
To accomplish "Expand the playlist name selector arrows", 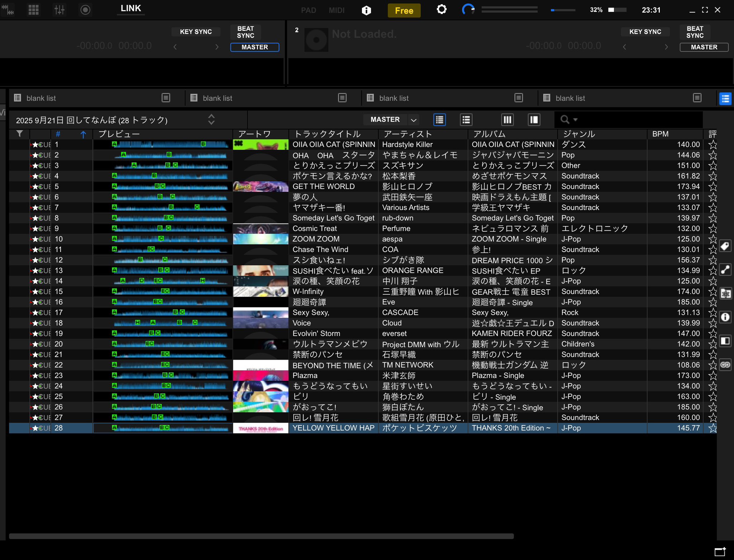I will pyautogui.click(x=211, y=119).
